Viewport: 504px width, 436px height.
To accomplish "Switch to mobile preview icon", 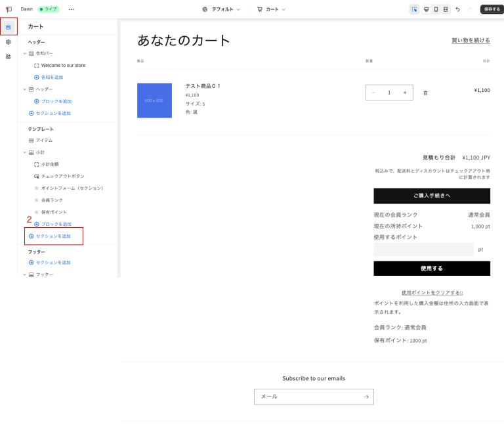I will pos(436,9).
